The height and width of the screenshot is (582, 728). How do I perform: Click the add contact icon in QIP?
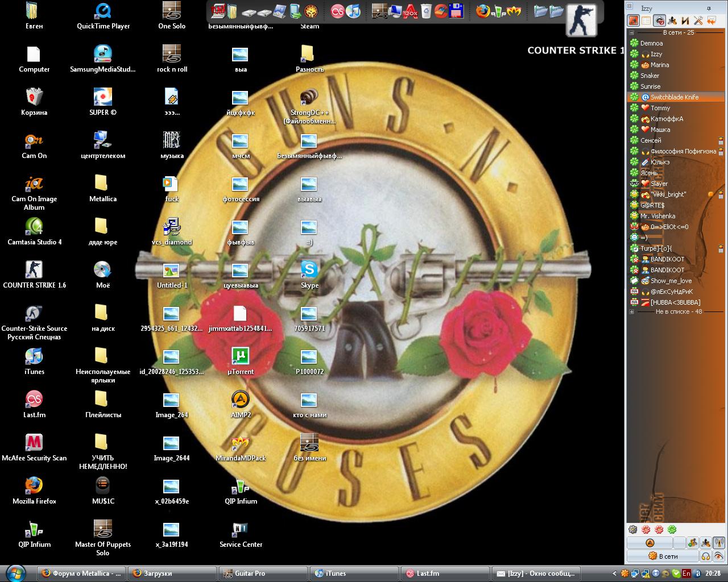(x=692, y=543)
